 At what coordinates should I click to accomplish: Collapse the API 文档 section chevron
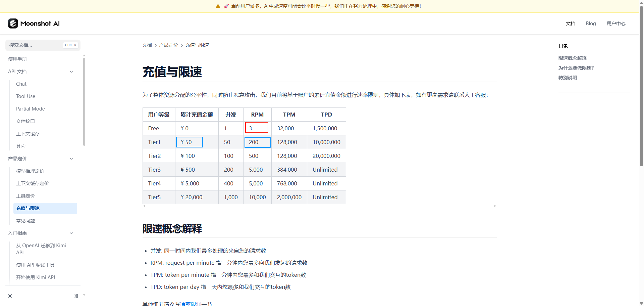click(x=71, y=72)
